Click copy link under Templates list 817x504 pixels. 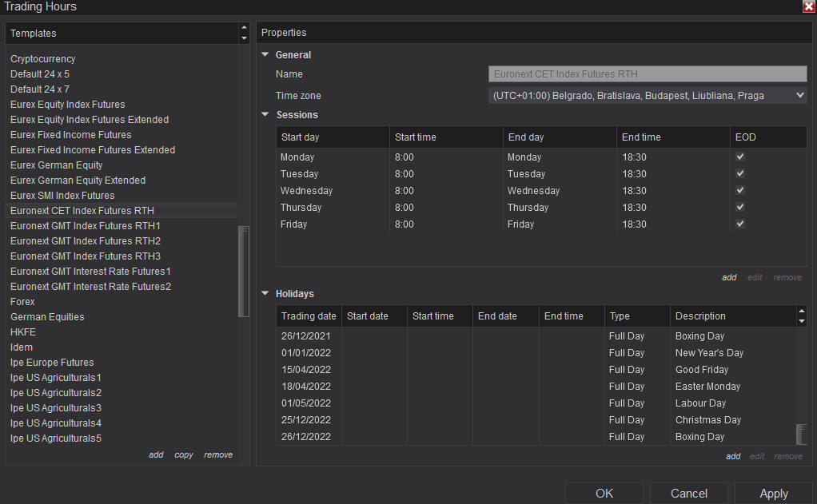184,455
